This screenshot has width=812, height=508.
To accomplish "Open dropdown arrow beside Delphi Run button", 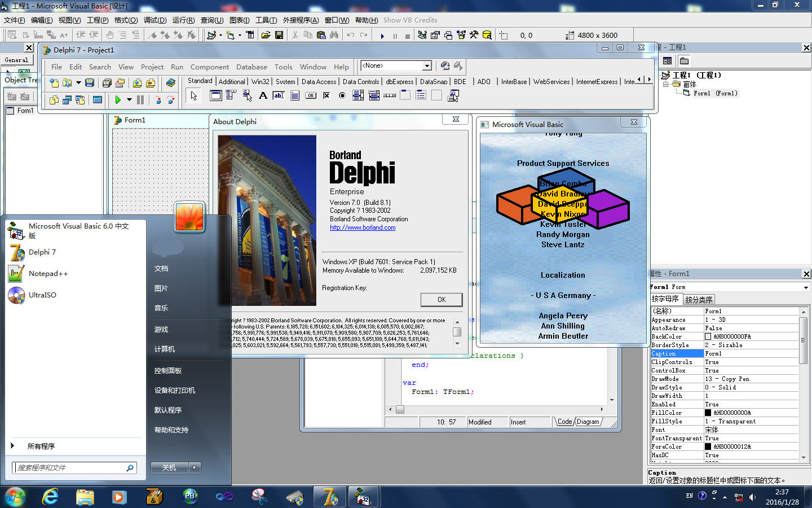I will pyautogui.click(x=129, y=100).
